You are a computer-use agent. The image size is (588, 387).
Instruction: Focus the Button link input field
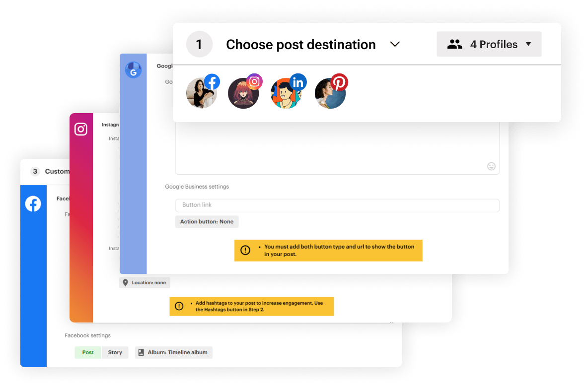coord(337,205)
